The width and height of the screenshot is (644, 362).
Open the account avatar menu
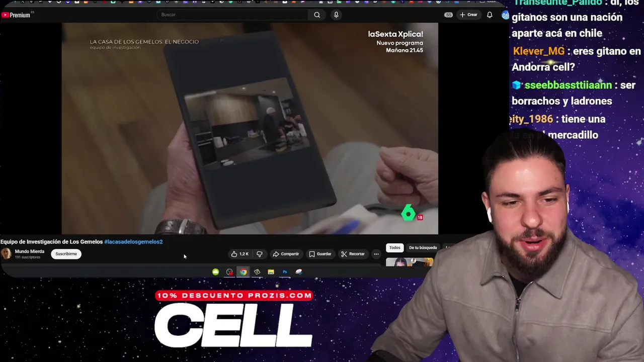[x=505, y=15]
